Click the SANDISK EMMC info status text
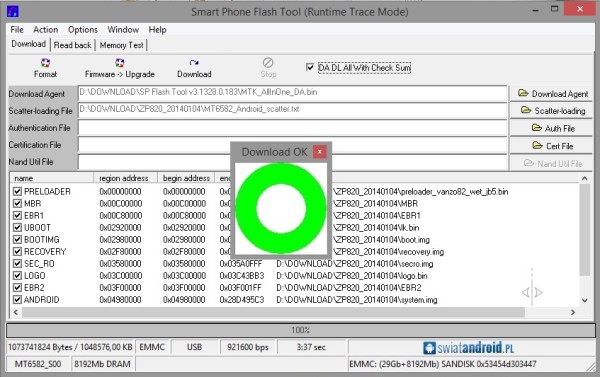The height and width of the screenshot is (377, 600). coord(443,364)
